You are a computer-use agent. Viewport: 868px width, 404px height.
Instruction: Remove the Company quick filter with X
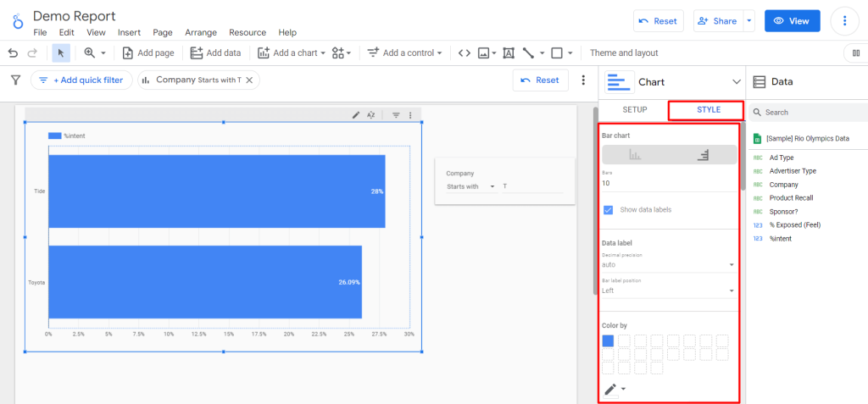(x=249, y=80)
